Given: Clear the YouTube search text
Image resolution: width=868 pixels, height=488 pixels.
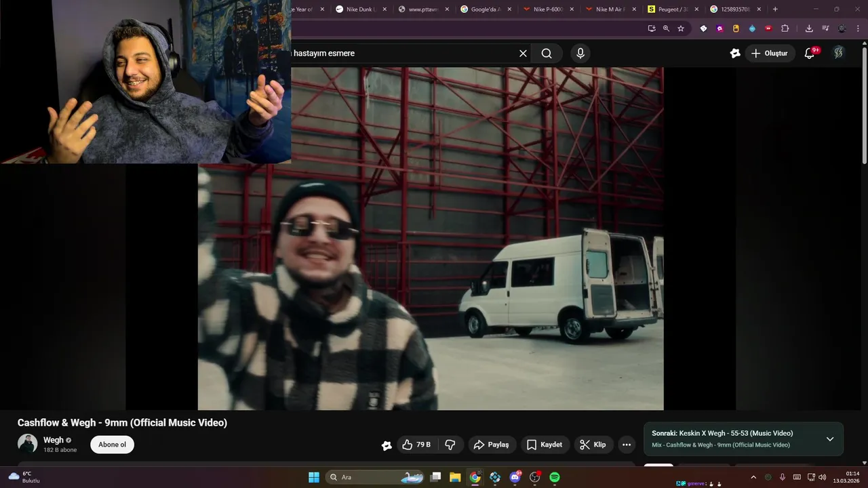Looking at the screenshot, I should (523, 54).
